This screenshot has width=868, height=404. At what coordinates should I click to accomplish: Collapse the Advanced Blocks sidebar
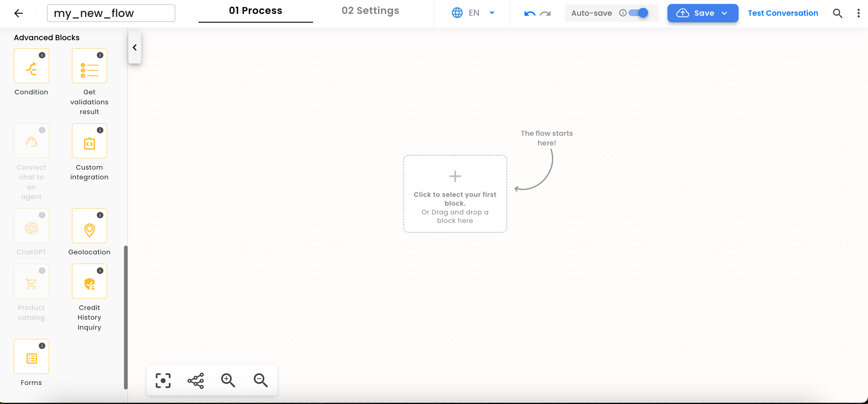135,47
